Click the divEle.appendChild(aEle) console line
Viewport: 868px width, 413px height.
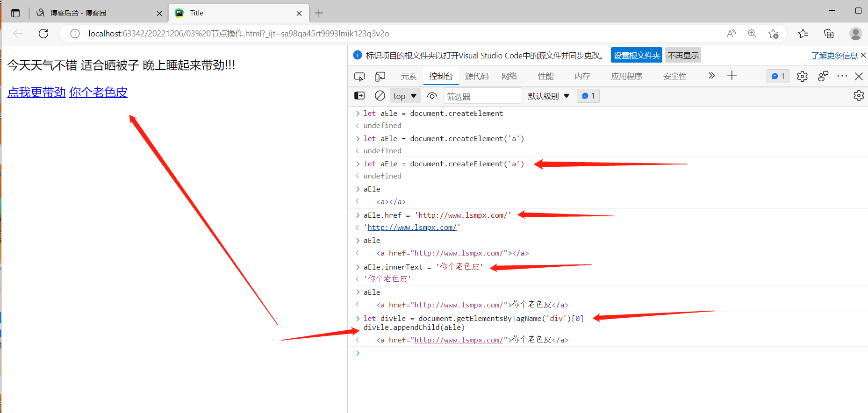pyautogui.click(x=414, y=328)
